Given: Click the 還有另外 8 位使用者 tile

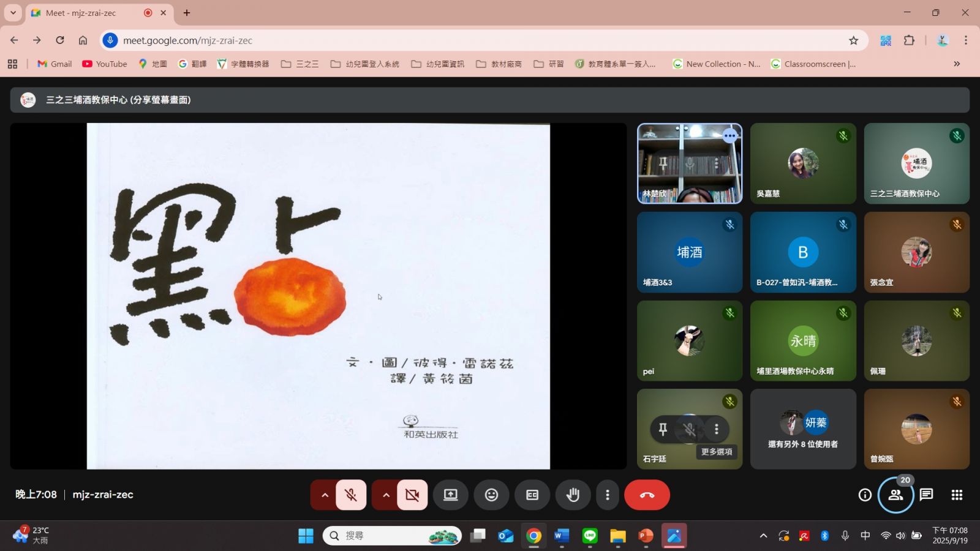Looking at the screenshot, I should coord(803,429).
